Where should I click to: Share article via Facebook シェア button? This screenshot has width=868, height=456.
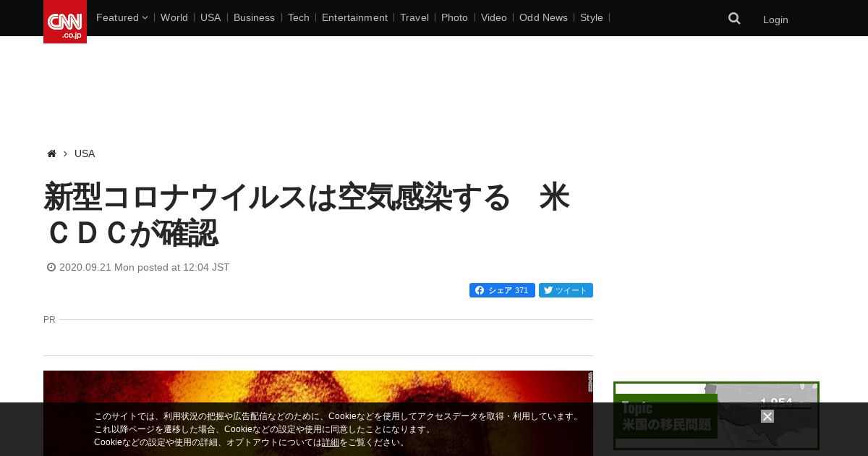click(502, 290)
